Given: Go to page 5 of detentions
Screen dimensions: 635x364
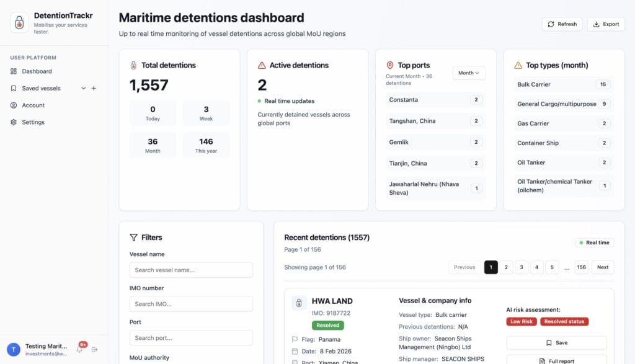Looking at the screenshot, I should tap(552, 267).
